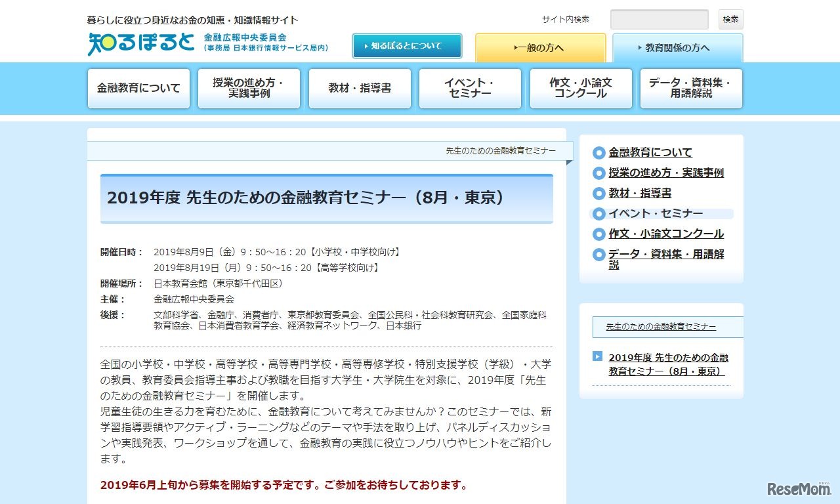Click the 知るぽると site logo
The width and height of the screenshot is (840, 504).
[138, 45]
